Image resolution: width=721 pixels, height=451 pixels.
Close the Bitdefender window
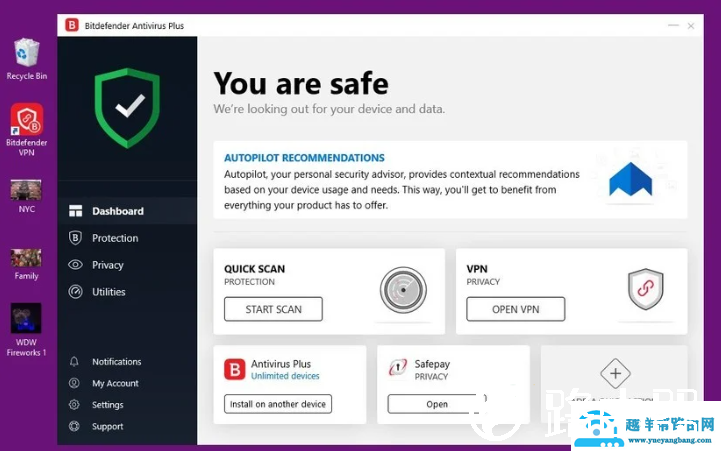click(691, 26)
